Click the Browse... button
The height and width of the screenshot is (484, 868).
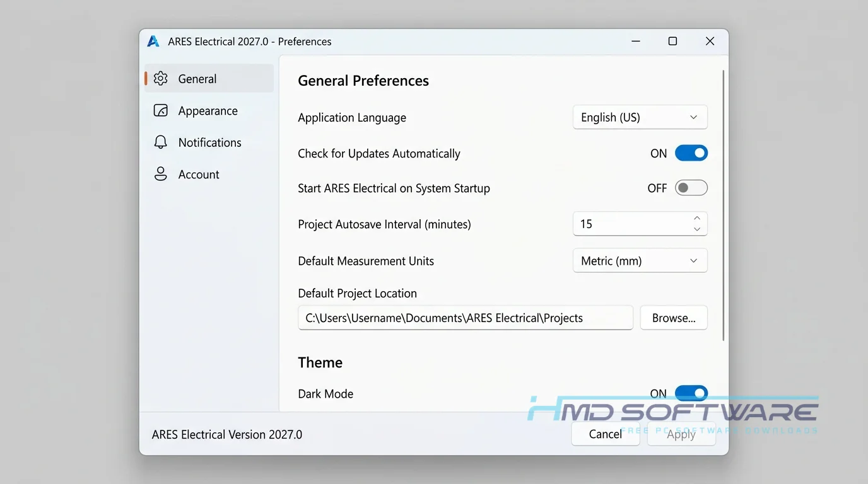tap(674, 318)
